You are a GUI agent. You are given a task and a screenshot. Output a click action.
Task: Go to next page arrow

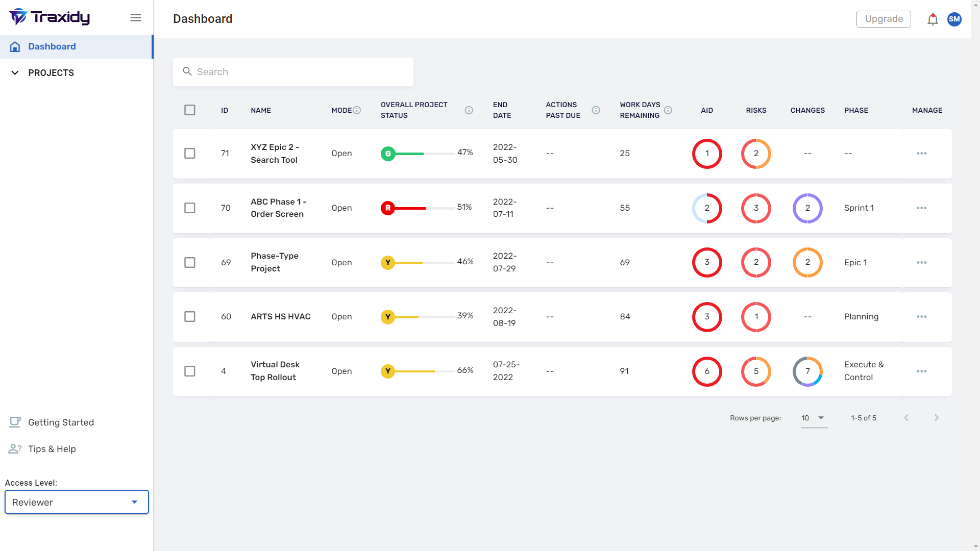tap(937, 418)
